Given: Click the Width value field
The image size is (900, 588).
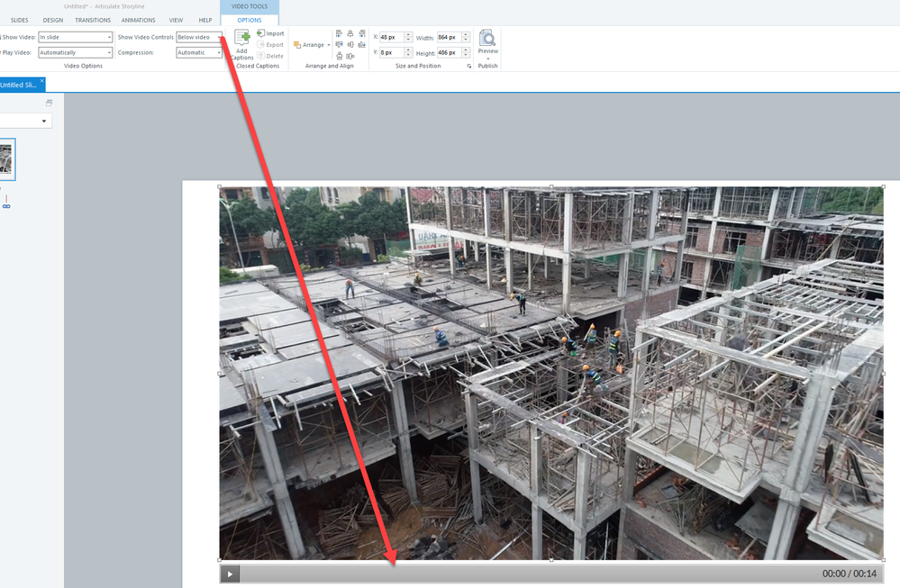Looking at the screenshot, I should (449, 38).
